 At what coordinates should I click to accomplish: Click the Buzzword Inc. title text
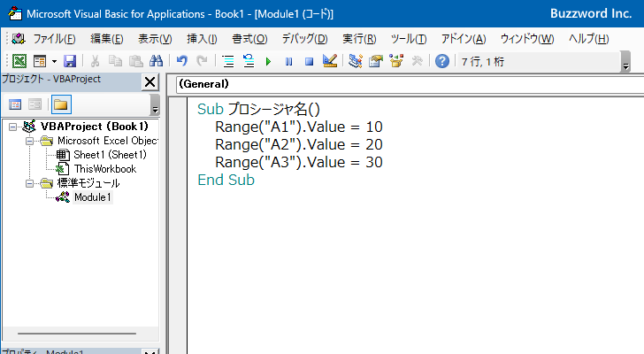[x=591, y=13]
